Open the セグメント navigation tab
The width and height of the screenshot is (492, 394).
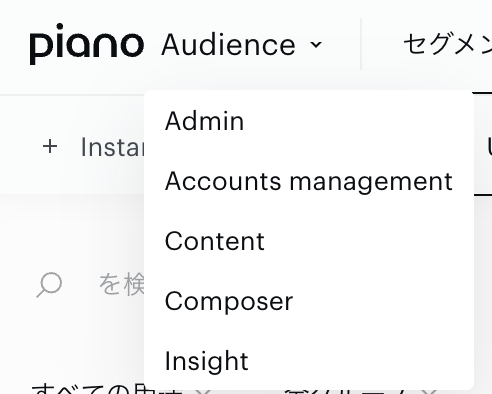(447, 45)
